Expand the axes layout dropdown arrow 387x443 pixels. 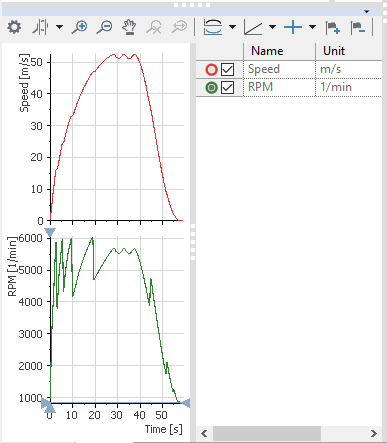pyautogui.click(x=233, y=27)
